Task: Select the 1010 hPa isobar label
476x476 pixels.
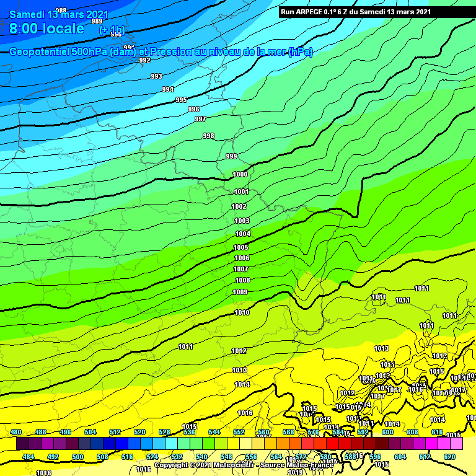Action: tap(242, 313)
